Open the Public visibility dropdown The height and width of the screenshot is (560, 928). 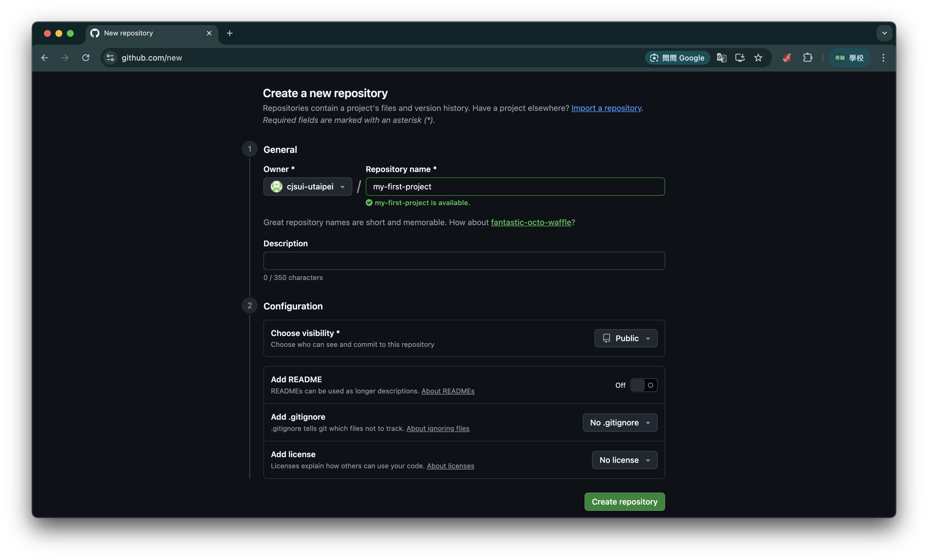point(626,338)
